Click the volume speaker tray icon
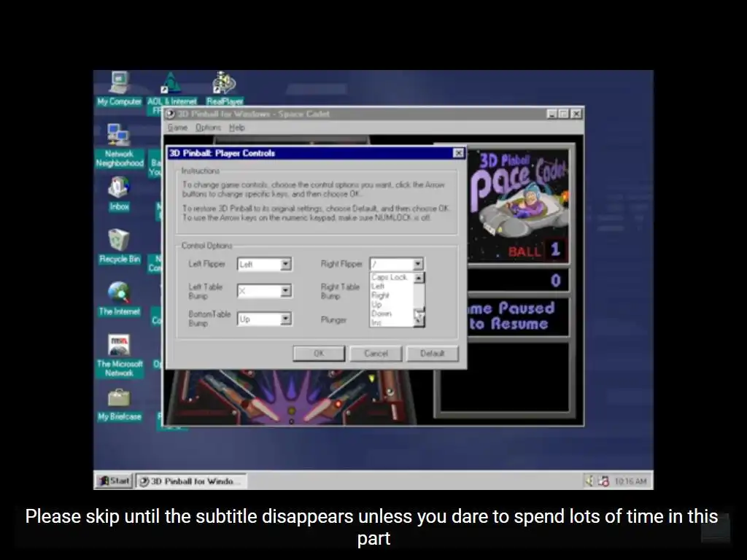 589,481
